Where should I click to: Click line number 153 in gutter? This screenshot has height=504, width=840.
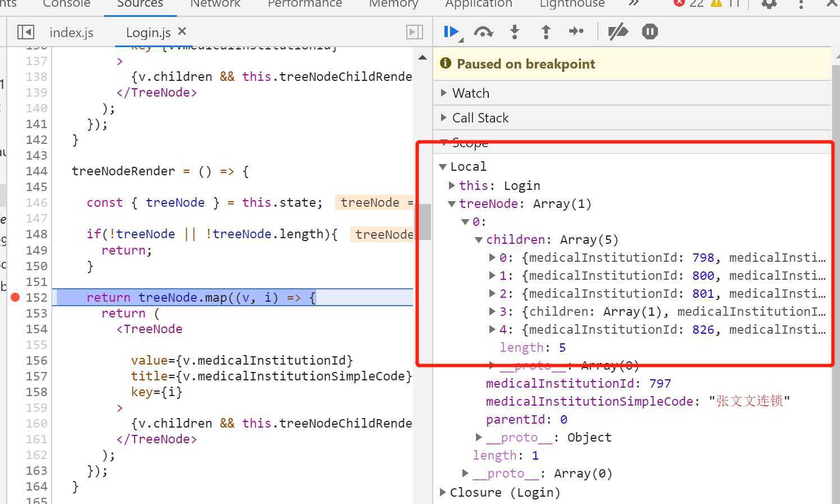(x=37, y=313)
